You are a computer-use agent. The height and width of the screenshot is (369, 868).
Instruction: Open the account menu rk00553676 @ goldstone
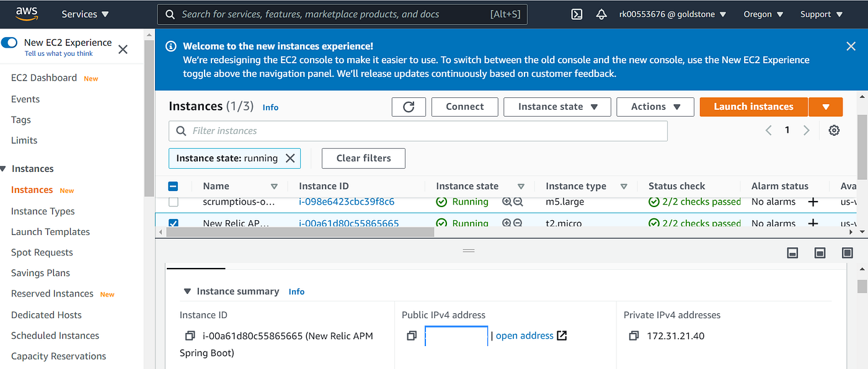[673, 14]
